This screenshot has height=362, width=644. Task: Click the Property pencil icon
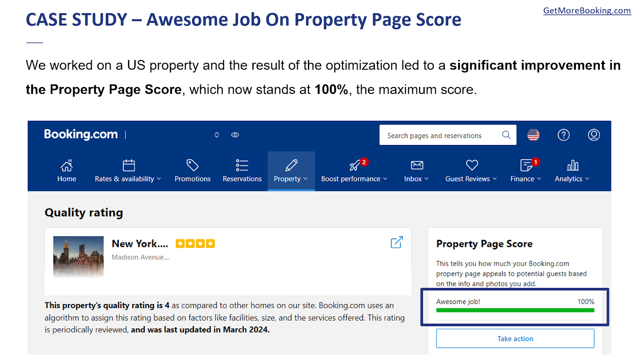pos(291,165)
